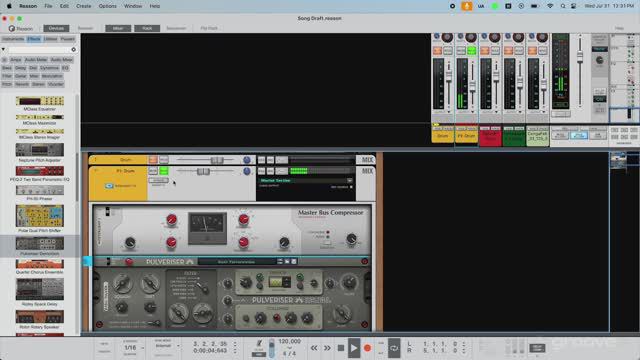Open macOS Wi-Fi menu
640x360 pixels.
point(550,6)
